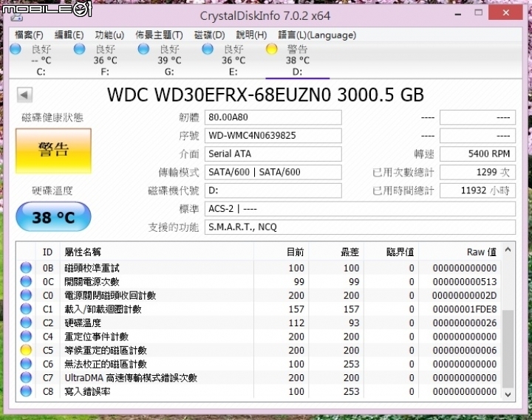Click the serial number field WD-WMC4N0639825

tap(273, 136)
